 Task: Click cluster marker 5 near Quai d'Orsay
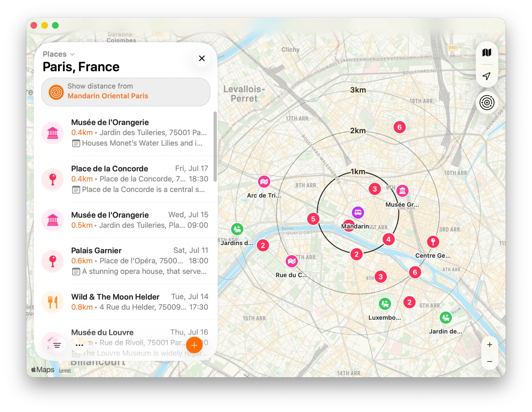tap(313, 219)
